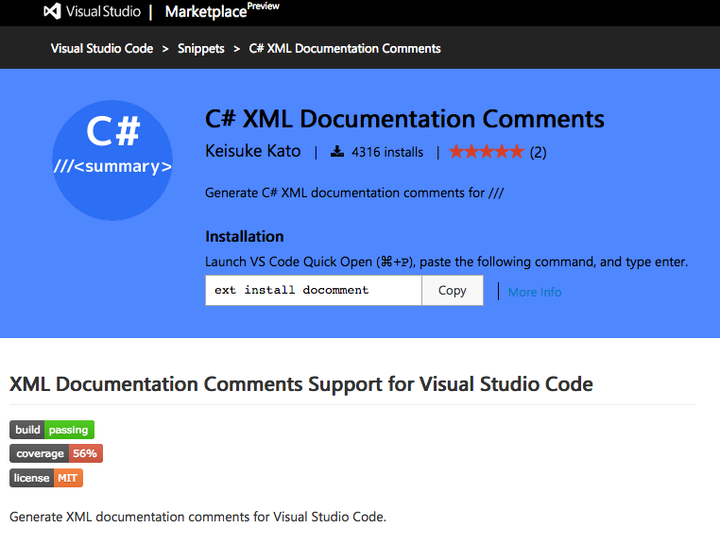This screenshot has width=720, height=558.
Task: Open publisher Keisuke Kato's page
Action: [x=253, y=151]
